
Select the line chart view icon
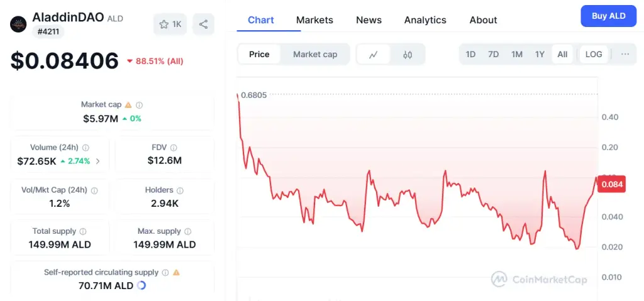[x=374, y=55]
